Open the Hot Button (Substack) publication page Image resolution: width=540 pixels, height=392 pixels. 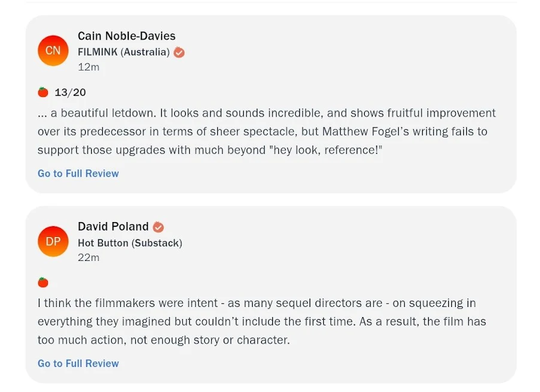(x=130, y=243)
